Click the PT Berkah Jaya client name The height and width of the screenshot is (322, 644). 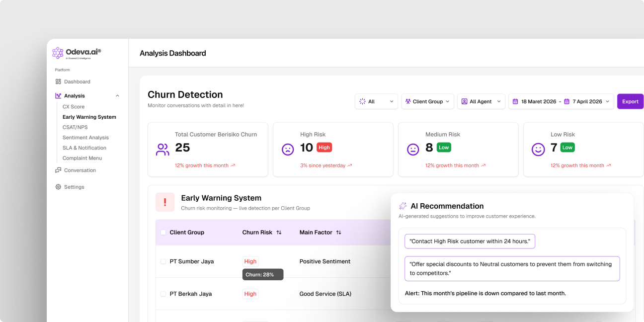[x=191, y=294]
